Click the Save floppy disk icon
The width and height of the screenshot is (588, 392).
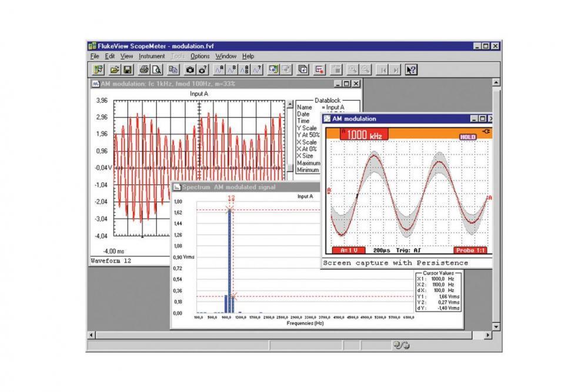point(127,70)
